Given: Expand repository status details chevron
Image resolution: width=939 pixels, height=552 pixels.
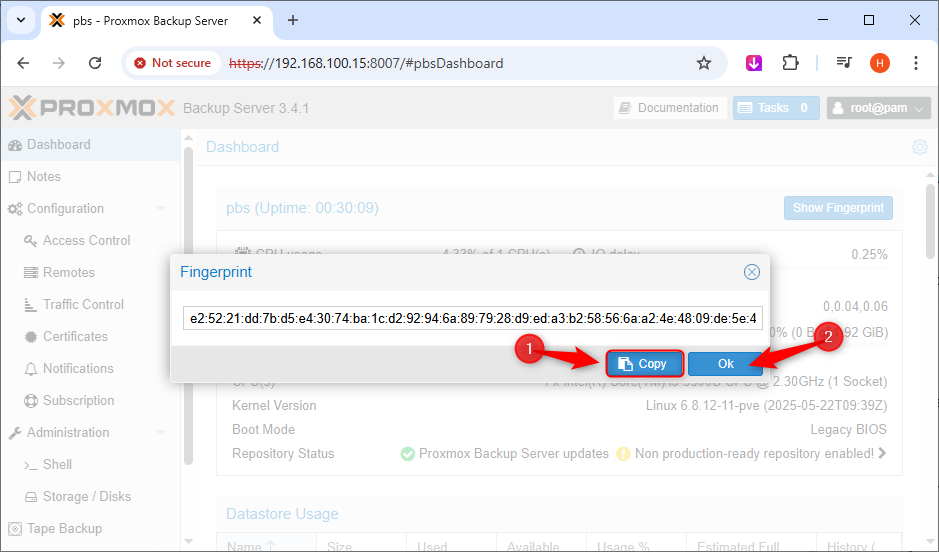Looking at the screenshot, I should pos(882,453).
